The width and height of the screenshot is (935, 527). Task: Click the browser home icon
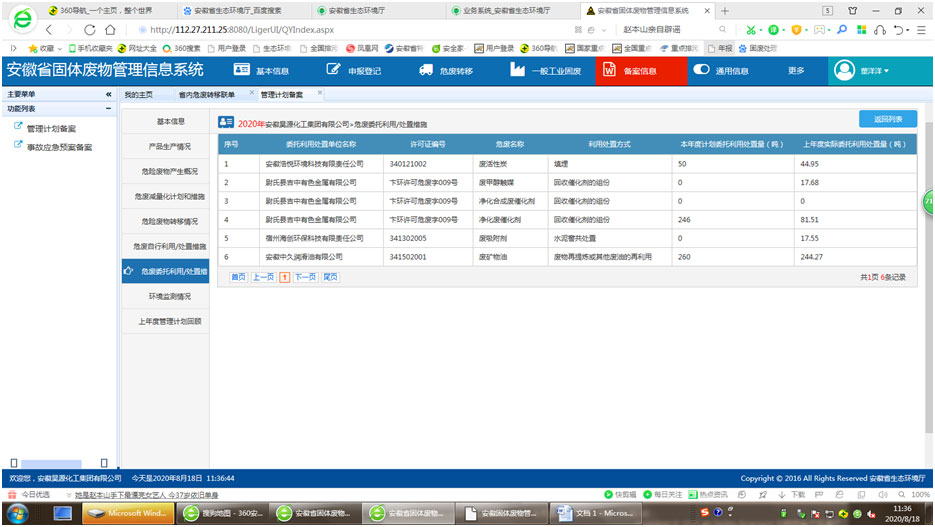[x=111, y=30]
